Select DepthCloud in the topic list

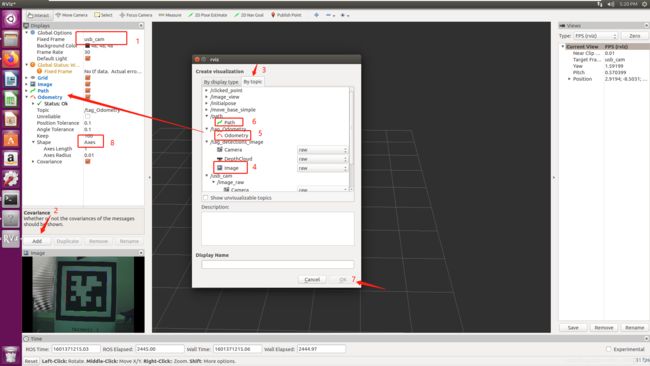(x=238, y=159)
